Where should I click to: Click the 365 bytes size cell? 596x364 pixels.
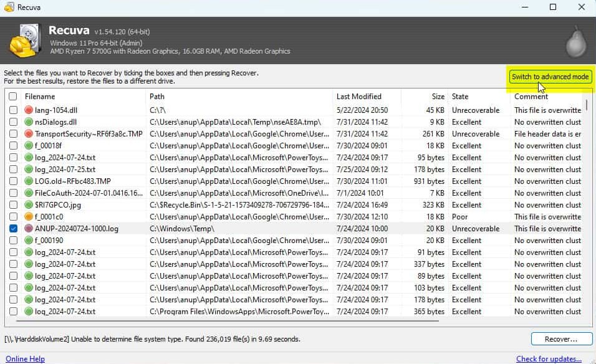pos(429,311)
